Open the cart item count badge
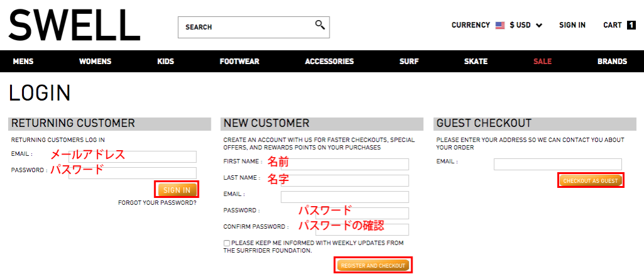The image size is (644, 279). click(x=631, y=25)
